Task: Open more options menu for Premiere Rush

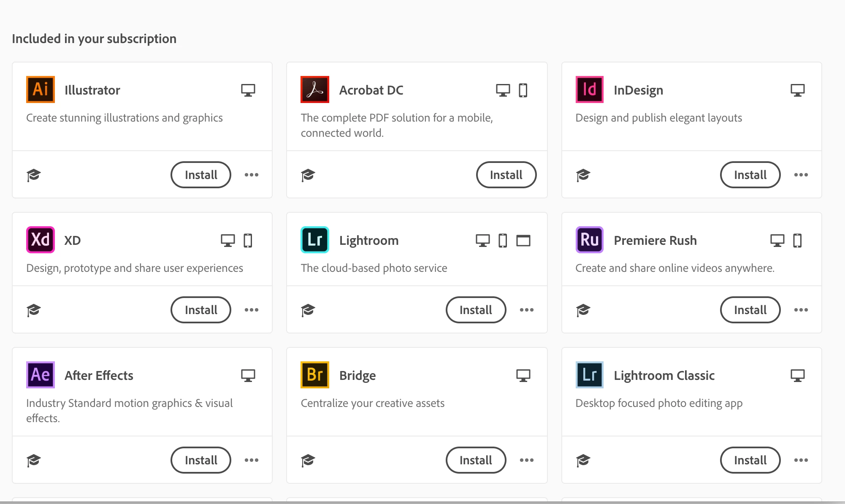Action: pyautogui.click(x=801, y=310)
